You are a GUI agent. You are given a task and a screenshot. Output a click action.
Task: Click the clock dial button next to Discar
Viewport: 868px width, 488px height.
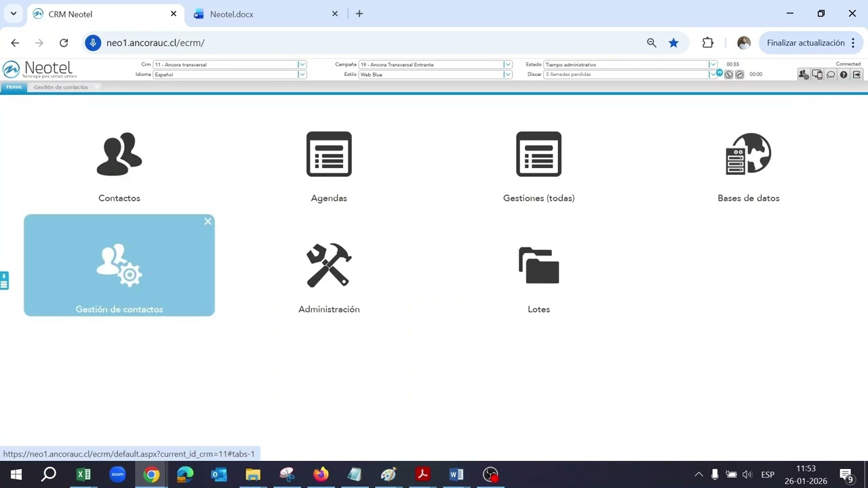729,75
